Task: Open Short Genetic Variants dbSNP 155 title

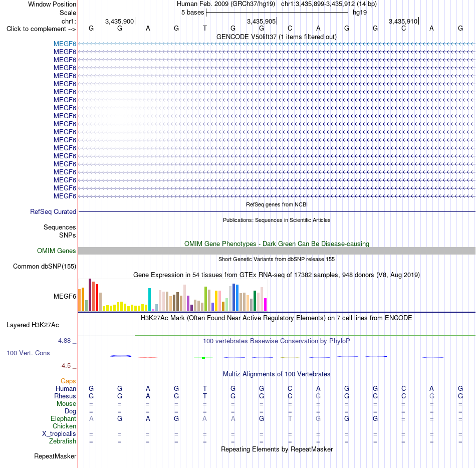Action: [x=277, y=259]
